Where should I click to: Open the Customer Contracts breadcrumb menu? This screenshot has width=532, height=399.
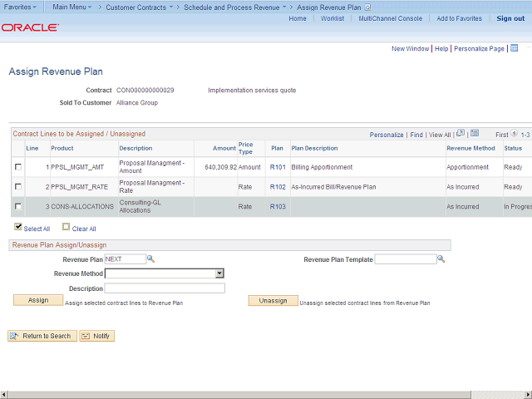pyautogui.click(x=140, y=7)
